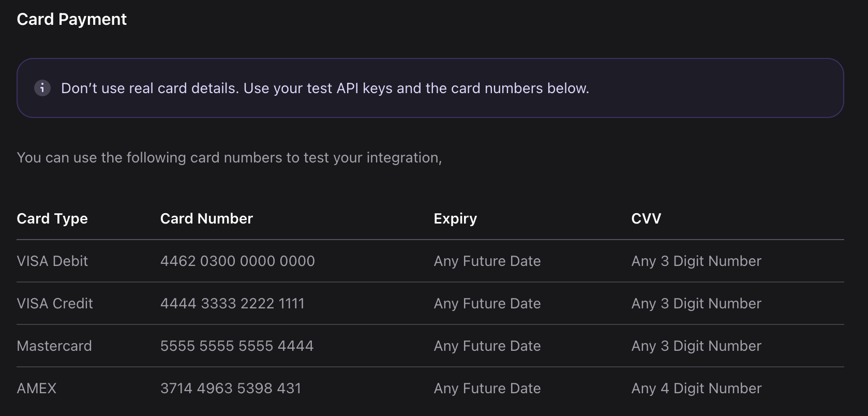Click the Expiry column header
The image size is (868, 416).
(x=455, y=219)
